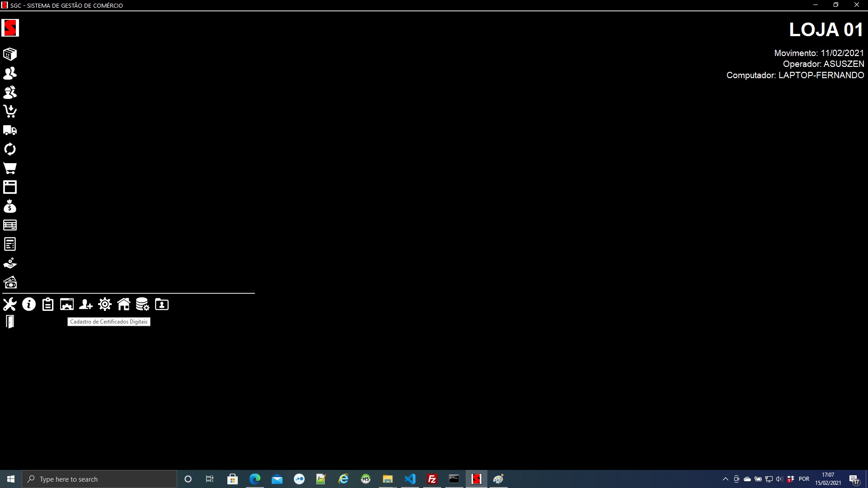
Task: Click the delivery truck icon
Action: (10, 131)
